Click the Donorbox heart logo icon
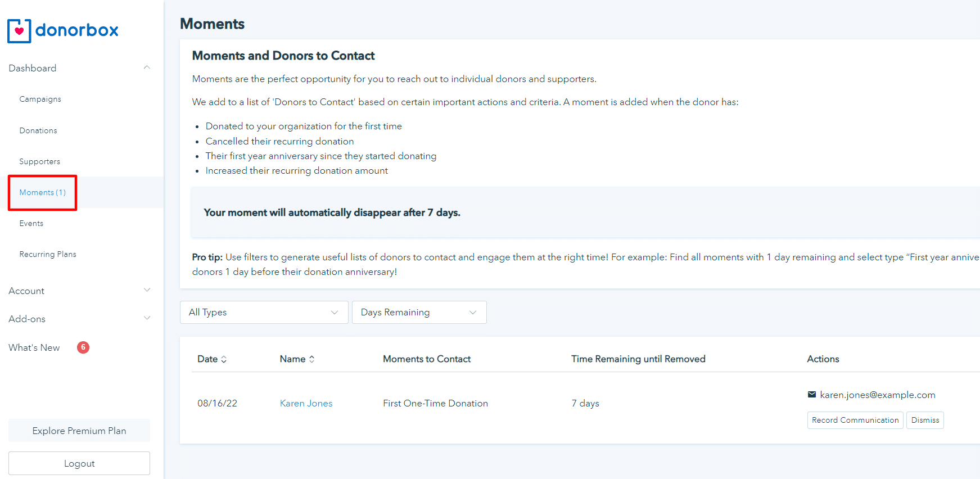The width and height of the screenshot is (980, 479). point(19,31)
